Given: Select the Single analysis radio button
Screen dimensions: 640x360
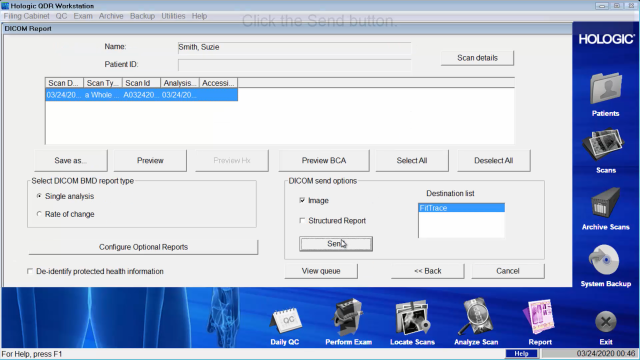Looking at the screenshot, I should pyautogui.click(x=39, y=196).
